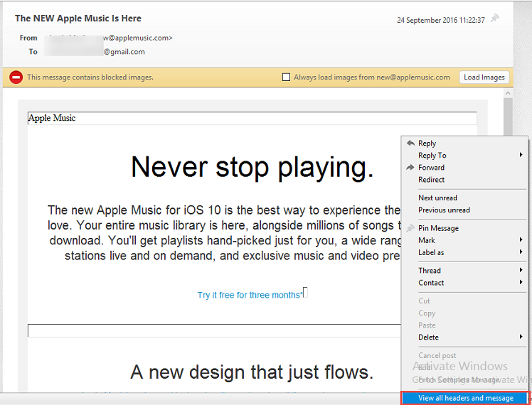The height and width of the screenshot is (405, 532).
Task: Choose Forward in the context menu
Action: pyautogui.click(x=464, y=168)
